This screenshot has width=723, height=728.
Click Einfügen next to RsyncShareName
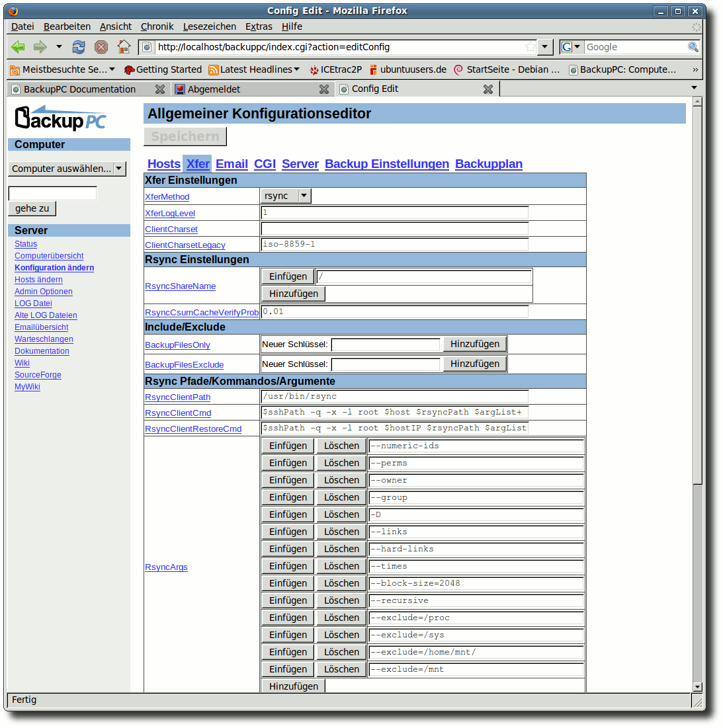[x=288, y=276]
